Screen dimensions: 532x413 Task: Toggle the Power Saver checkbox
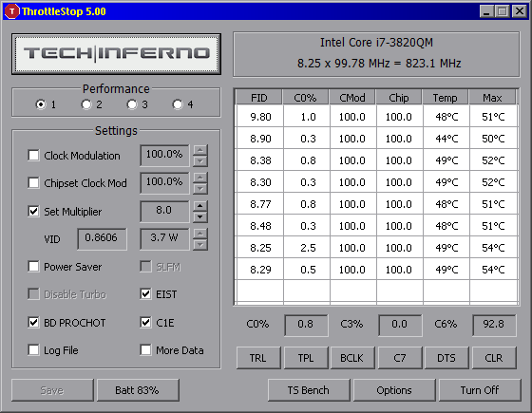pos(33,267)
